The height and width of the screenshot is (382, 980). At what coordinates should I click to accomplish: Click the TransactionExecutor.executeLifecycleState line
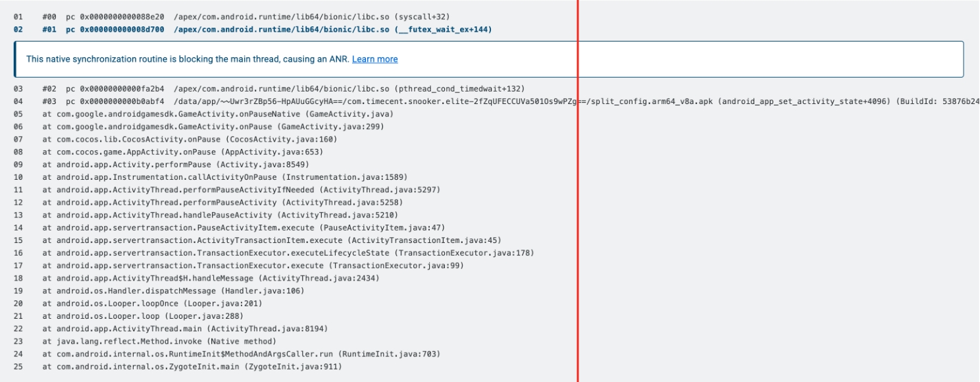[288, 253]
